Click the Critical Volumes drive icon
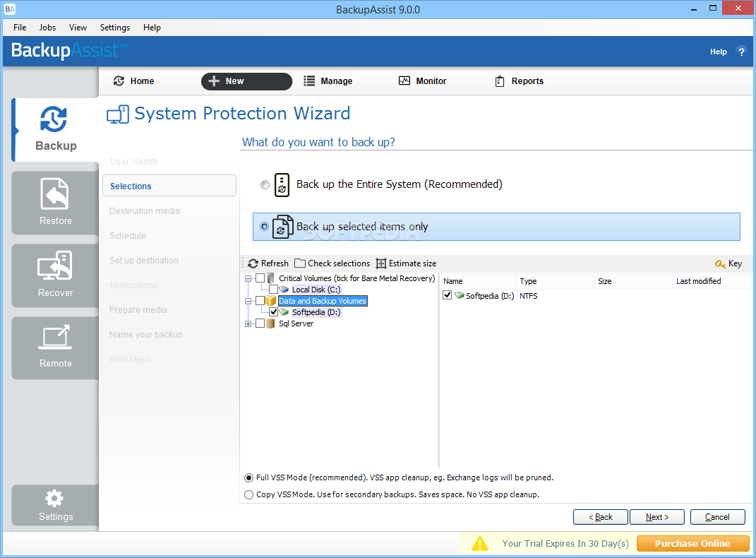 pyautogui.click(x=270, y=278)
